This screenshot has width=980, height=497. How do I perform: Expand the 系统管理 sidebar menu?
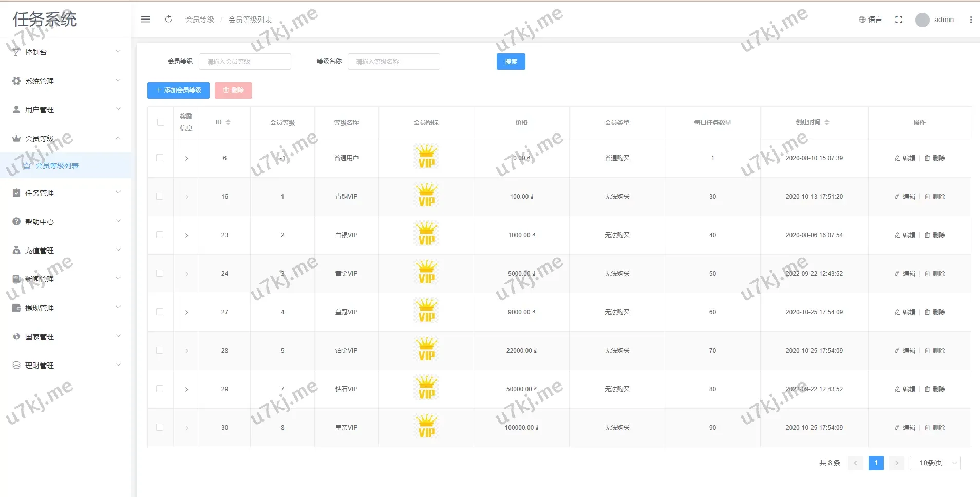click(x=66, y=81)
